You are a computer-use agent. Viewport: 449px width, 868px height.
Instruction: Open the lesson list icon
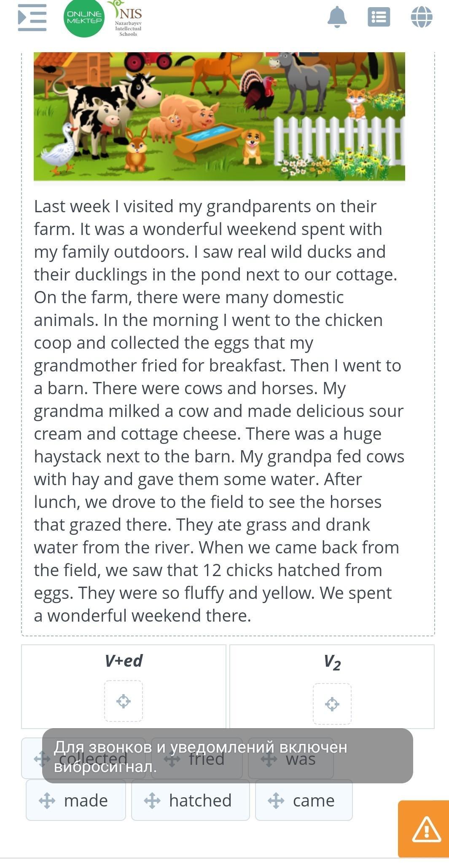(x=379, y=18)
